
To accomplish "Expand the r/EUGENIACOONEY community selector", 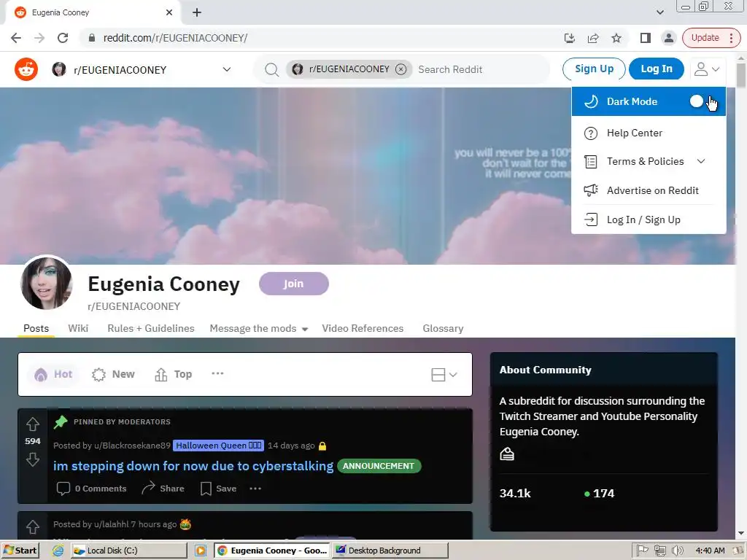I will [x=142, y=69].
